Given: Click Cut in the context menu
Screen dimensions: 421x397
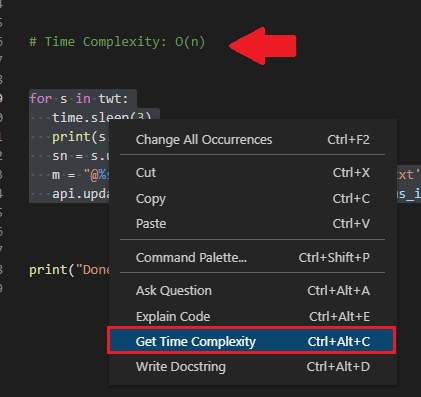Looking at the screenshot, I should point(252,173).
